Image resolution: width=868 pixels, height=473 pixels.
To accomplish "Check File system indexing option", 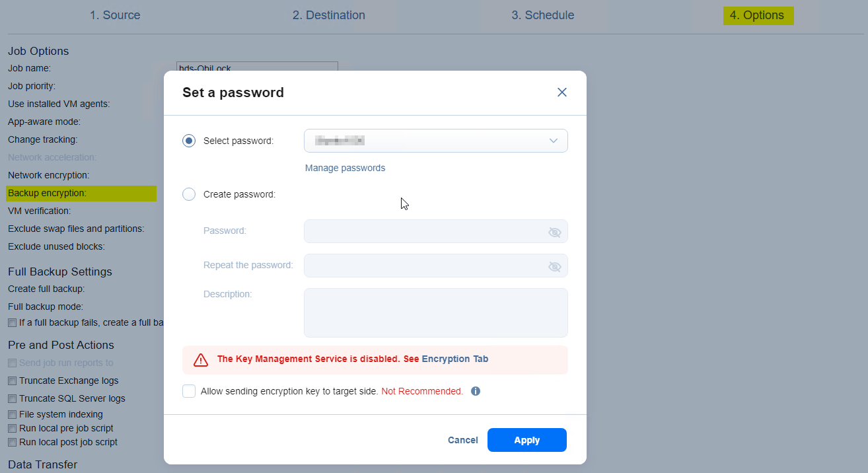I will point(12,415).
